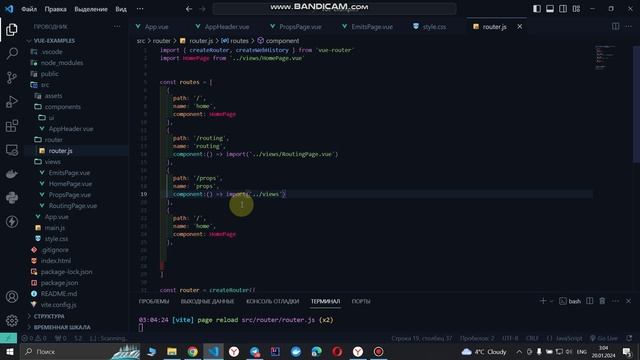Screen dimensions: 640x360
Task: Expand the assets folder
Action: pyautogui.click(x=53, y=96)
